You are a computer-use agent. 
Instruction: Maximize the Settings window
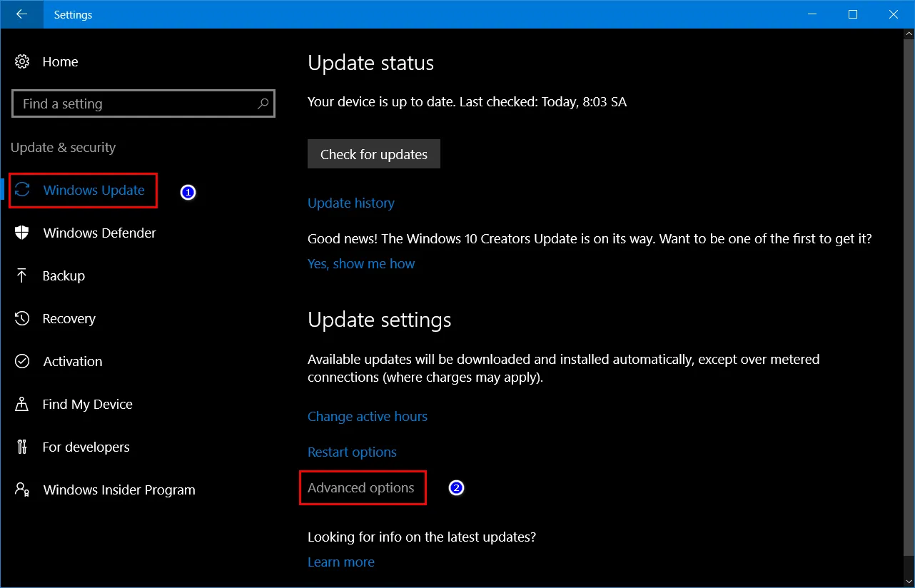(853, 14)
